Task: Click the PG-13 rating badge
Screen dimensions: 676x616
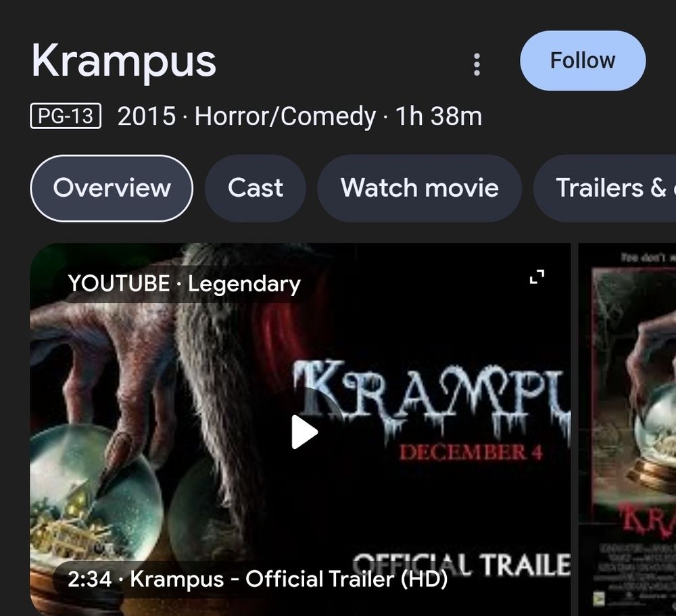Action: click(x=66, y=116)
